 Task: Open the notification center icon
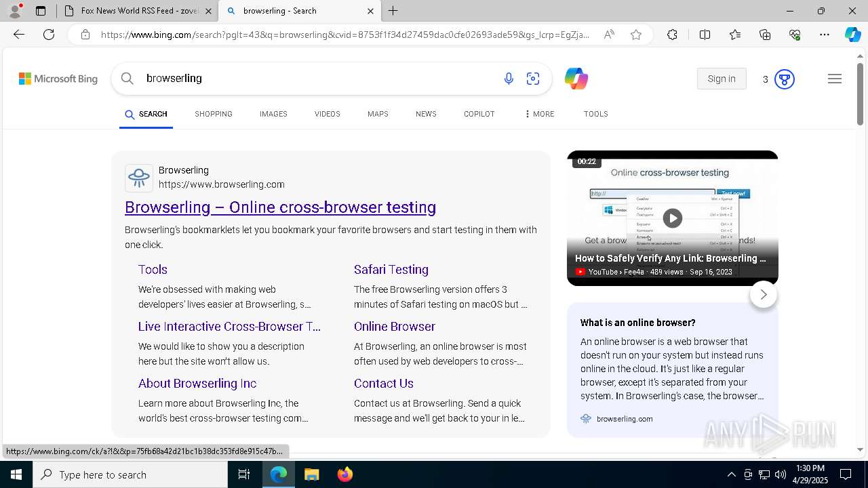pyautogui.click(x=846, y=474)
